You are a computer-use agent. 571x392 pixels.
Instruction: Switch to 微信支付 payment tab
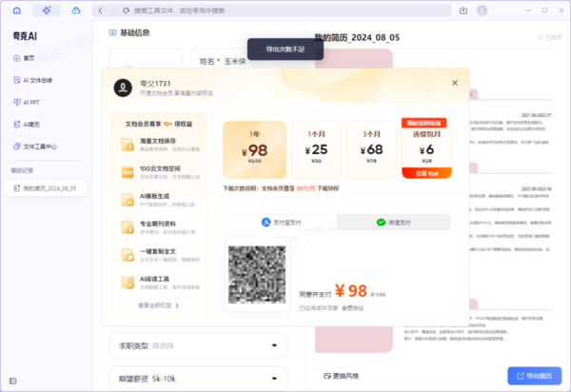[394, 223]
